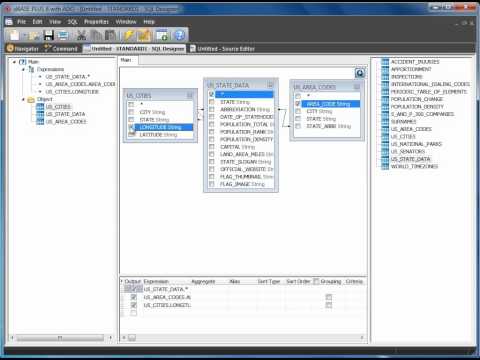Click the left panel horizontal scrollbar
480x360 pixels.
(60, 338)
